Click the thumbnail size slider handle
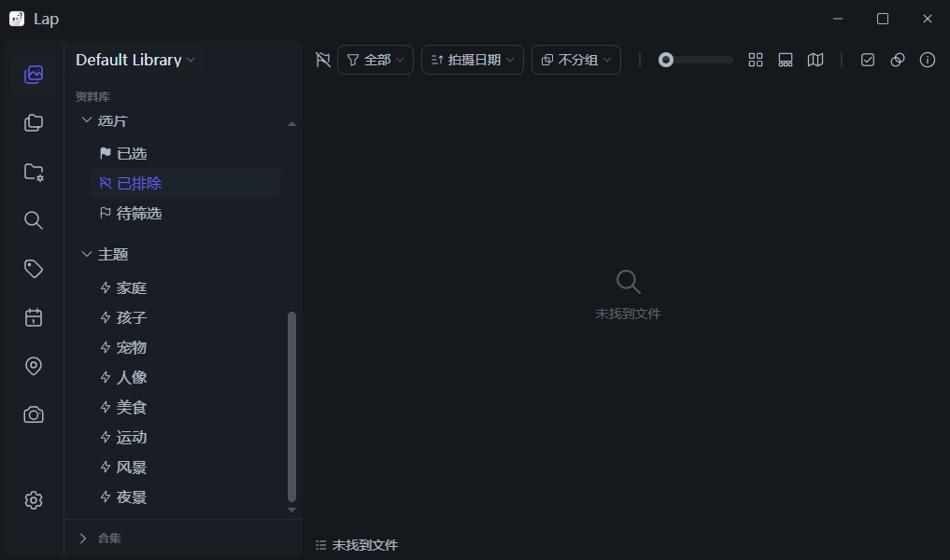Viewport: 950px width, 560px height. point(666,60)
